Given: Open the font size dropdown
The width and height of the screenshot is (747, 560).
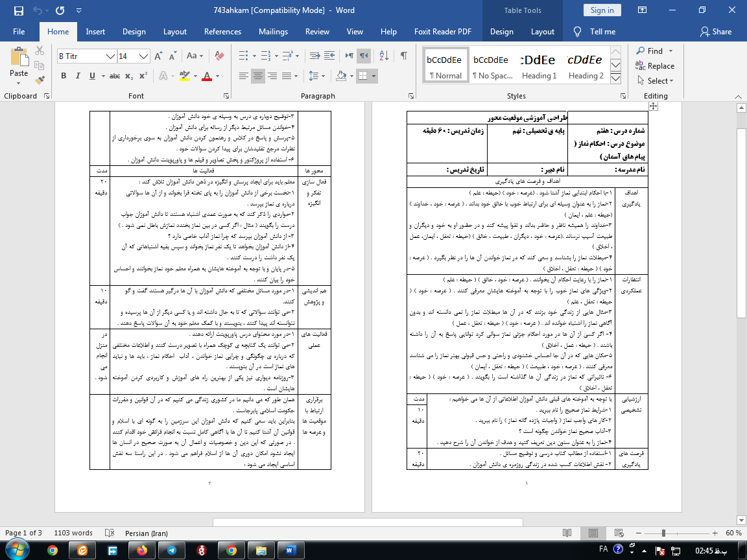Looking at the screenshot, I should (145, 56).
